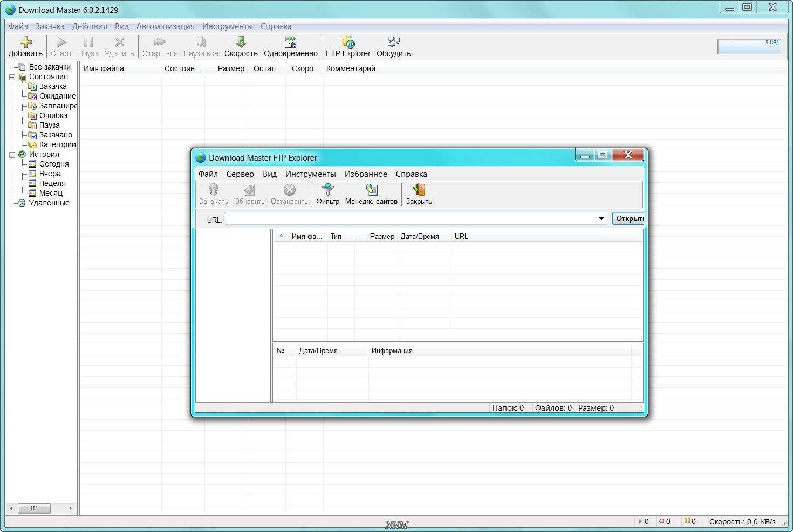Click the Открыть button next to URL
Viewport: 793px width, 532px height.
pyautogui.click(x=628, y=218)
